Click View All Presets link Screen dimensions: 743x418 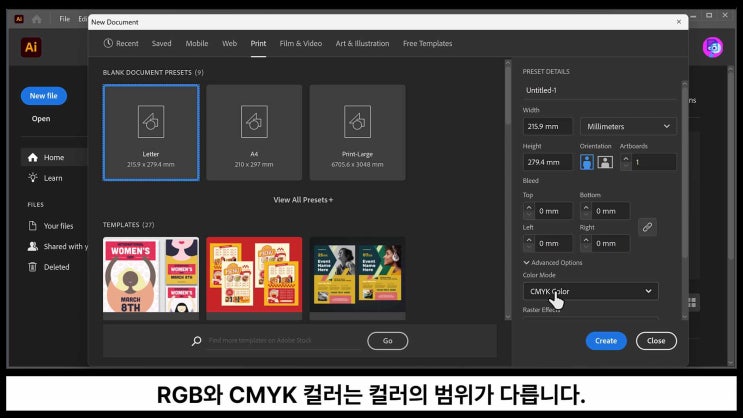pos(303,200)
